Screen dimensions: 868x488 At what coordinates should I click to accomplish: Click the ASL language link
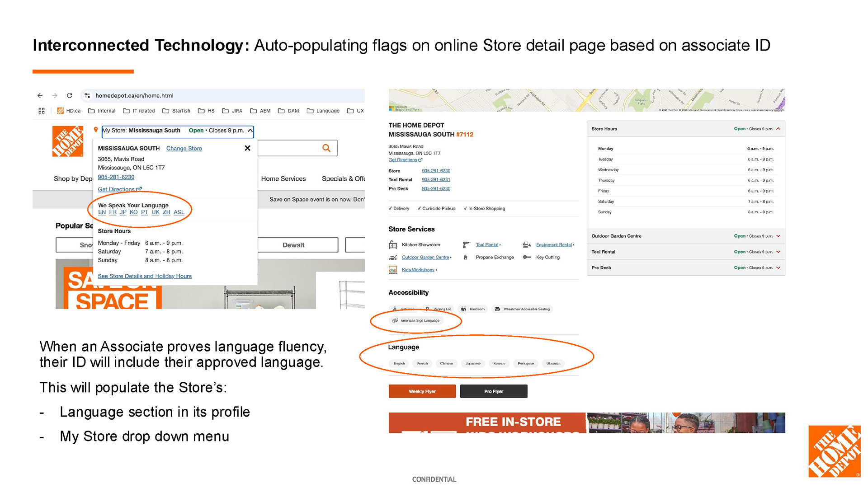tap(179, 212)
